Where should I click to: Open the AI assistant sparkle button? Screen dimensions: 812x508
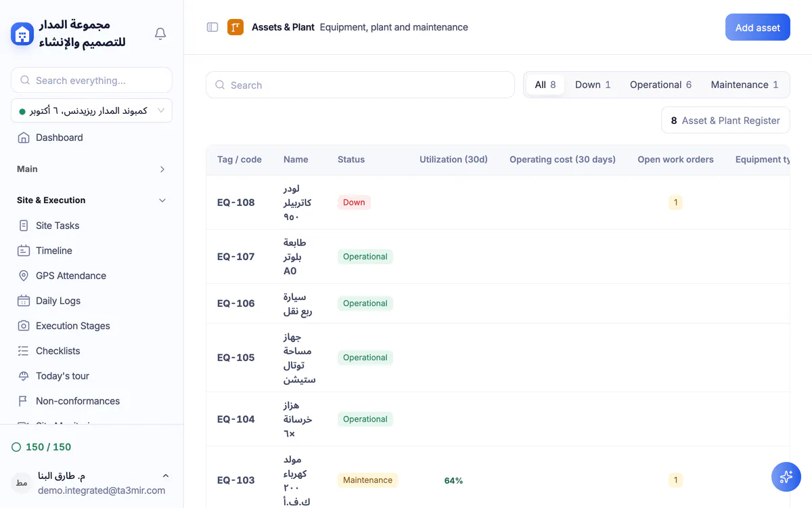click(x=786, y=477)
